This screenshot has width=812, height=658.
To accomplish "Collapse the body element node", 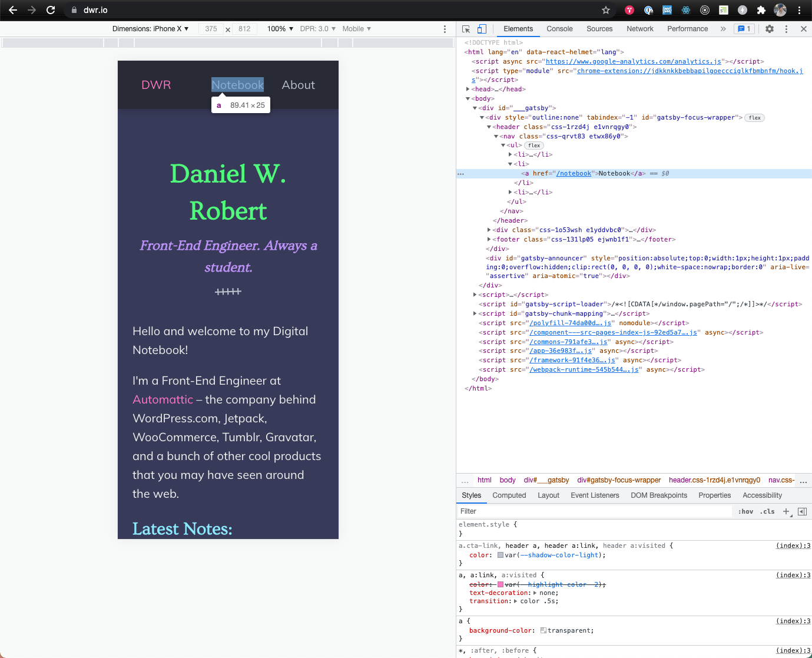I will pos(468,99).
